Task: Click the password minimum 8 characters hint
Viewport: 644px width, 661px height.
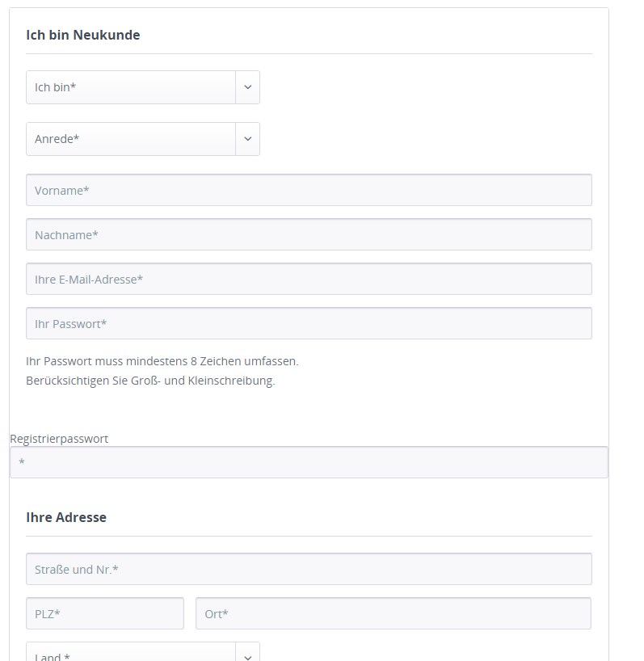Action: click(162, 361)
